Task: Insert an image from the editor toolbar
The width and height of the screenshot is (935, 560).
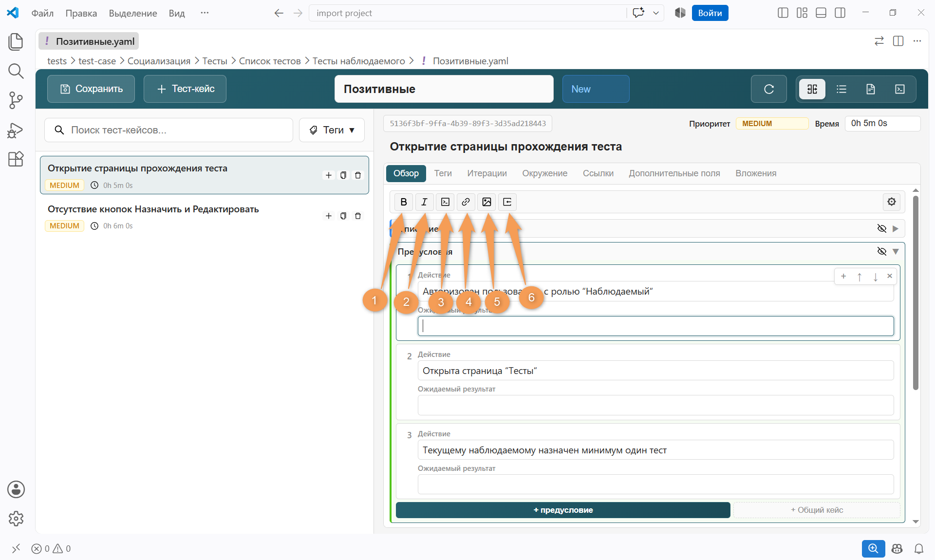Action: pyautogui.click(x=486, y=202)
